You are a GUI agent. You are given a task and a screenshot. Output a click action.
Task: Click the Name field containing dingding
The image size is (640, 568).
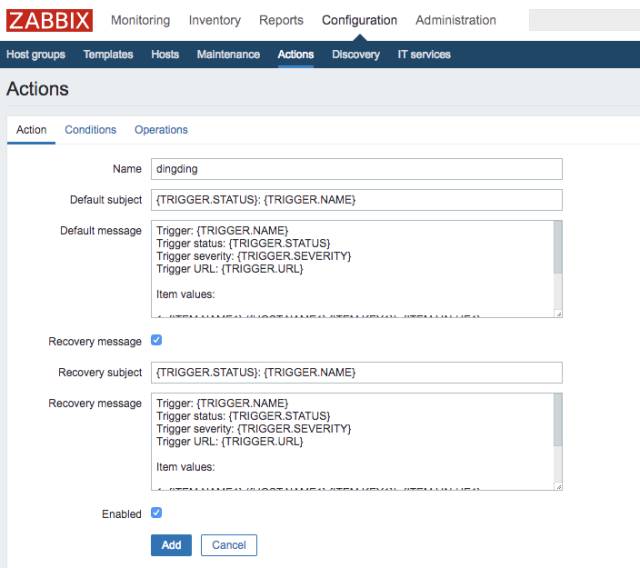point(357,169)
